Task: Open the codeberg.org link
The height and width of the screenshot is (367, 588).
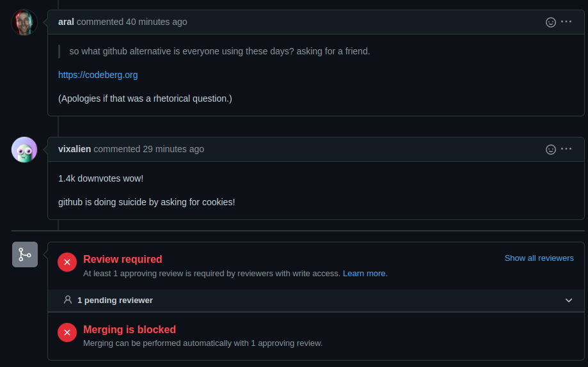Action: pos(98,75)
